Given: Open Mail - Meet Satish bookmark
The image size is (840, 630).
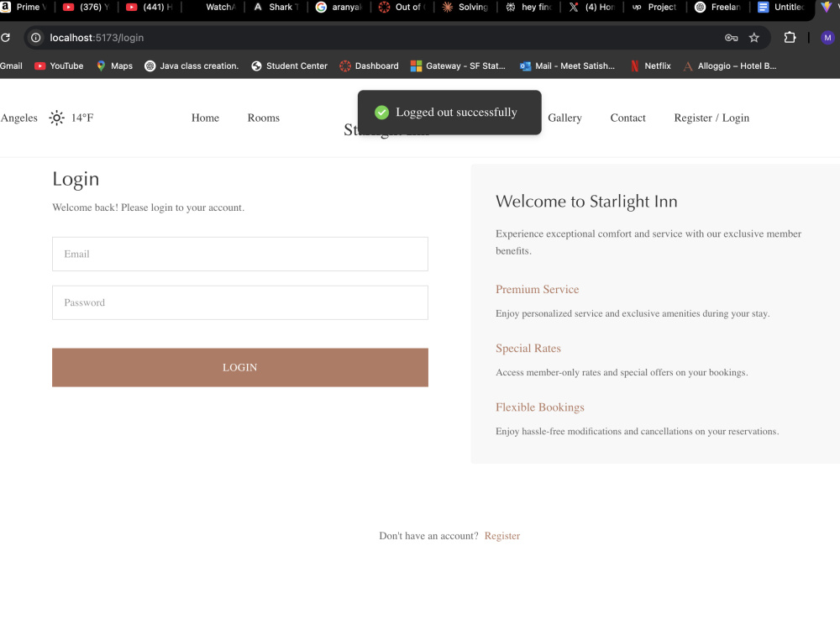Looking at the screenshot, I should point(568,66).
